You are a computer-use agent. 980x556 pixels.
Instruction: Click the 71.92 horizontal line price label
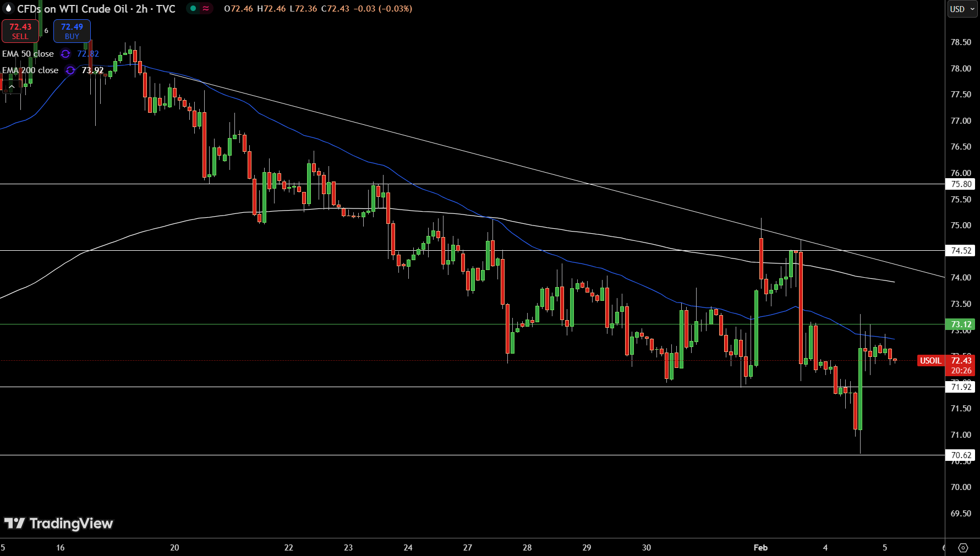pyautogui.click(x=961, y=387)
